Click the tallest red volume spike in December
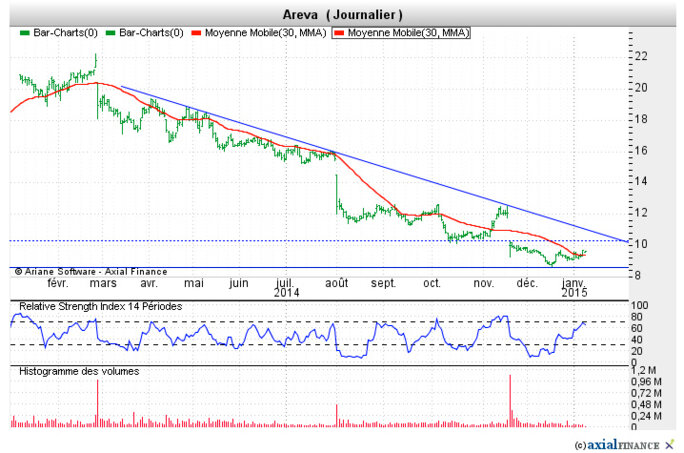Screen dimensions: 684x453 click(x=511, y=398)
